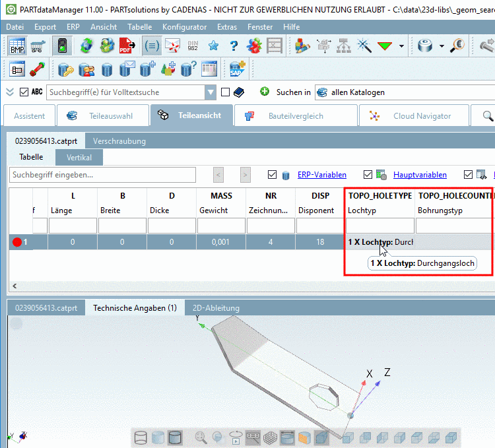Open the blue question mark help icon
This screenshot has height=448, width=495.
pos(234,46)
